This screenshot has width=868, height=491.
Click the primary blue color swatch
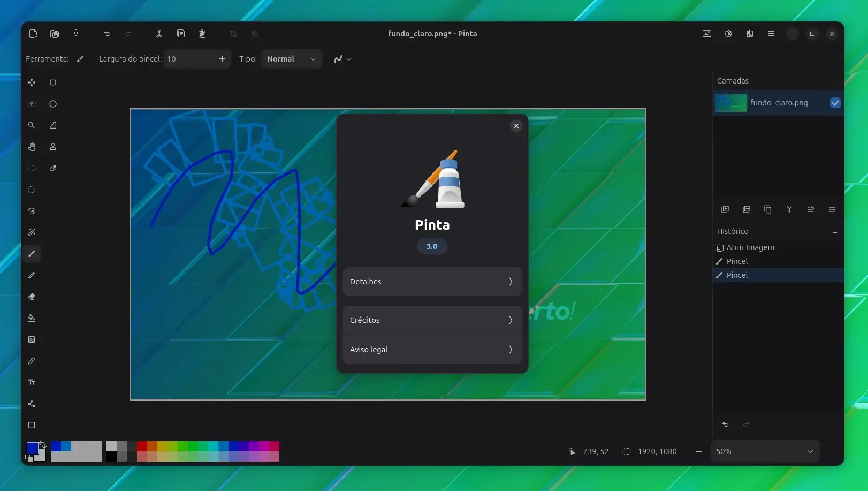[32, 448]
